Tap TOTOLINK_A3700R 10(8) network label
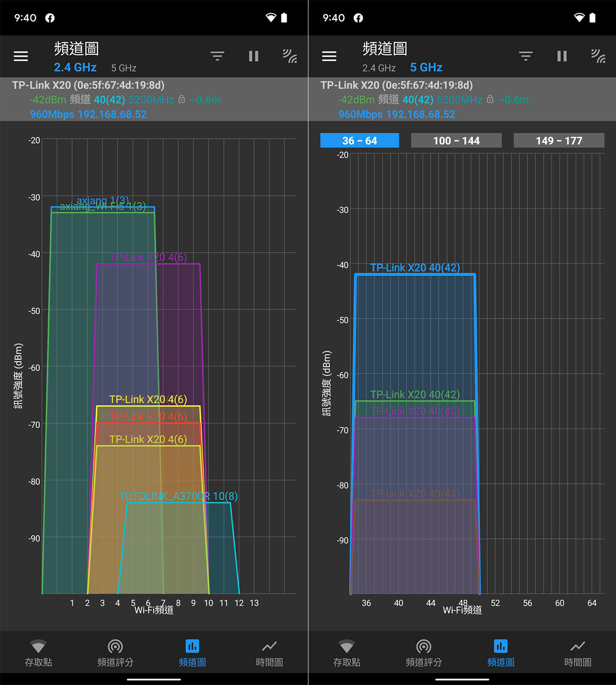The height and width of the screenshot is (685, 616). point(178,496)
